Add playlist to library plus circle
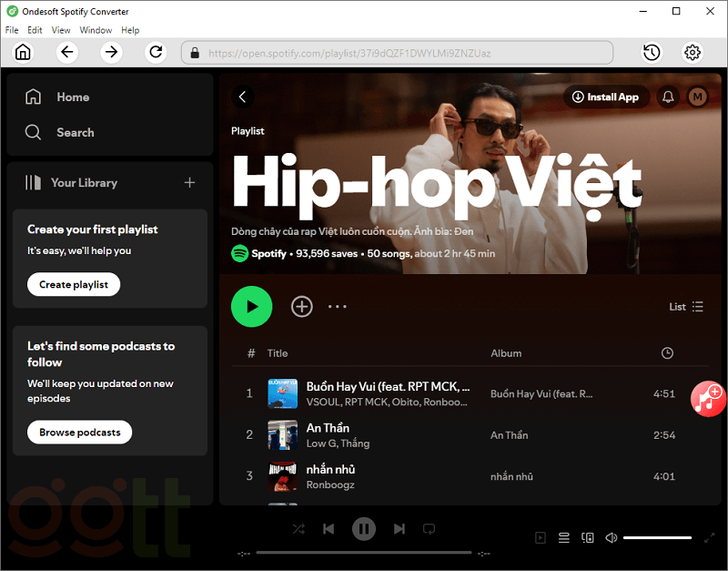This screenshot has width=728, height=571. click(x=301, y=307)
